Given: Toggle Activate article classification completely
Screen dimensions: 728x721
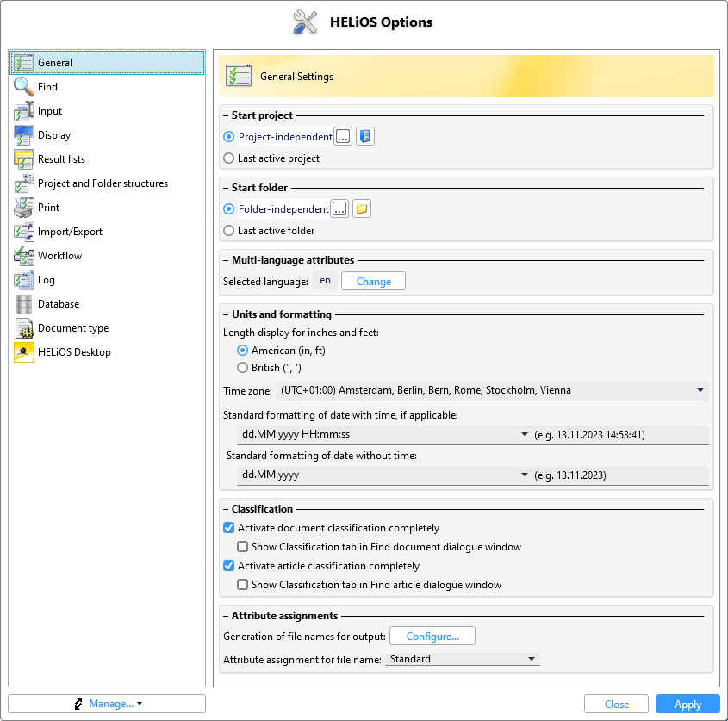Looking at the screenshot, I should [x=228, y=566].
